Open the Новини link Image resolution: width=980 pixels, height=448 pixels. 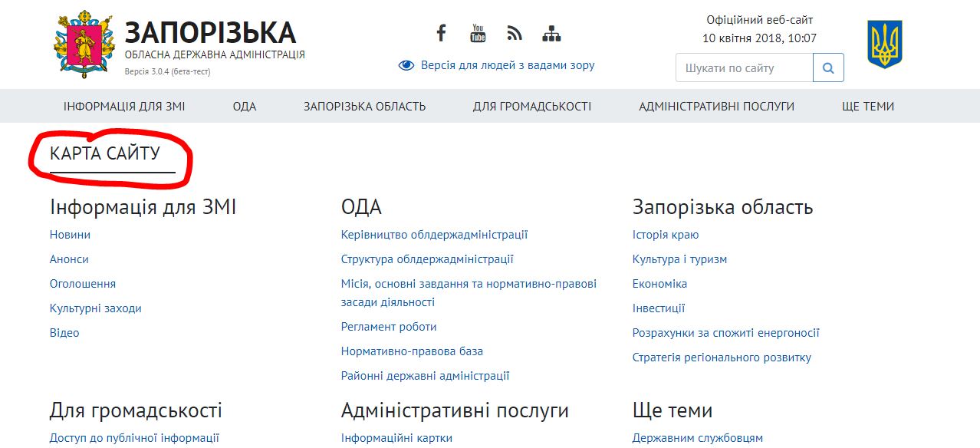coord(70,235)
